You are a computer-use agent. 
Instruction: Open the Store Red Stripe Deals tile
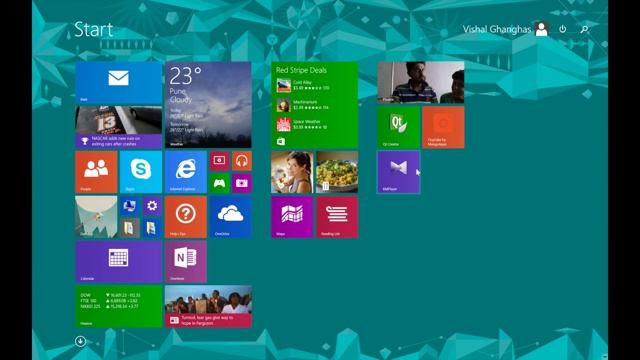click(315, 105)
